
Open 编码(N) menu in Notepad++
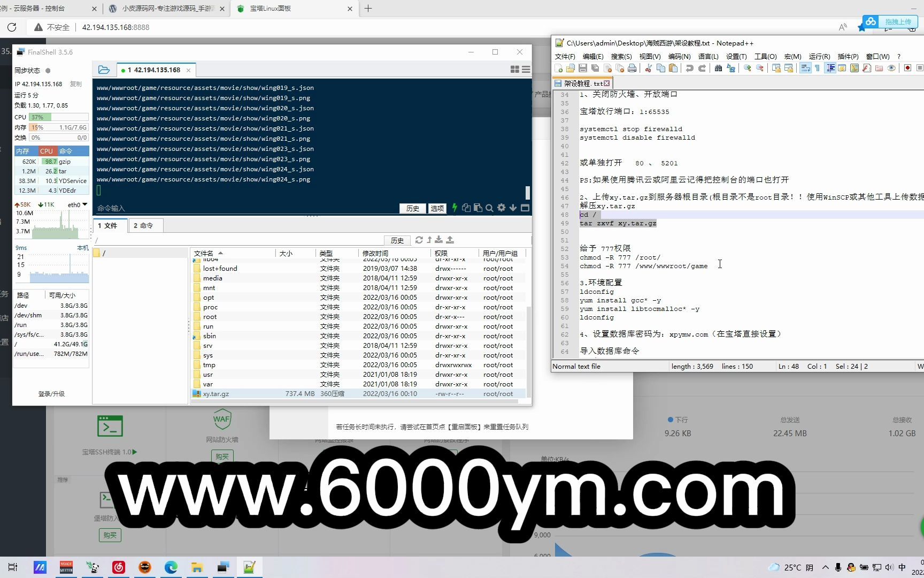pos(679,56)
